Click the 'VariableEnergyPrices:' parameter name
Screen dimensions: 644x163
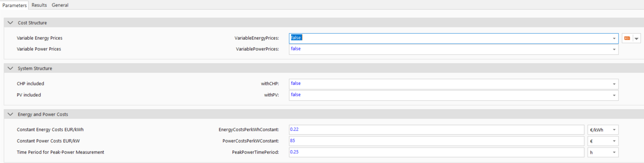pos(257,38)
